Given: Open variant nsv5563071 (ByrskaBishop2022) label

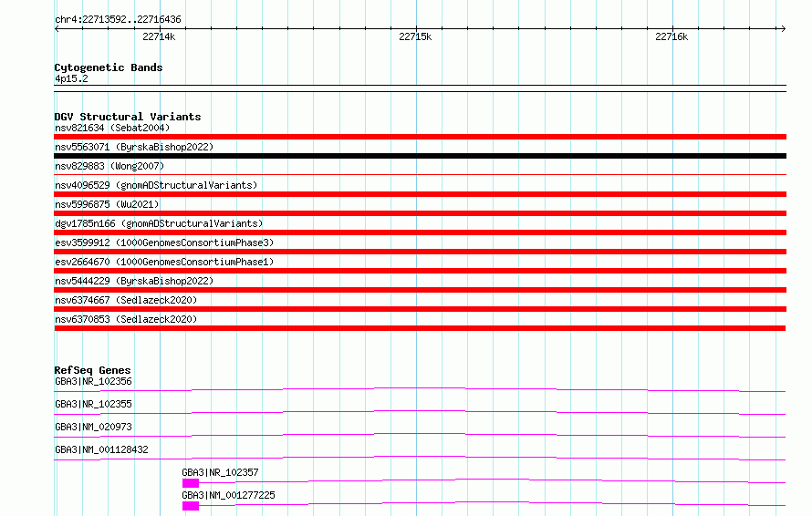Looking at the screenshot, I should click(x=134, y=147).
